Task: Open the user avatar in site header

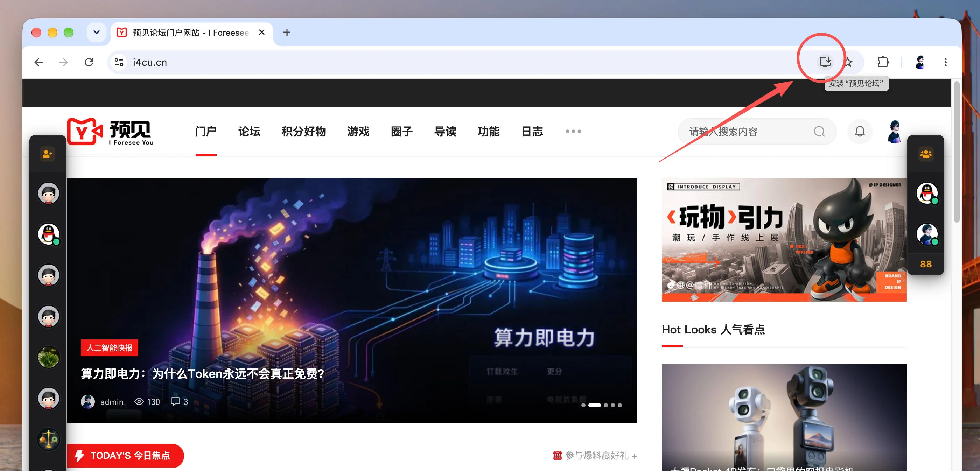Action: 894,132
